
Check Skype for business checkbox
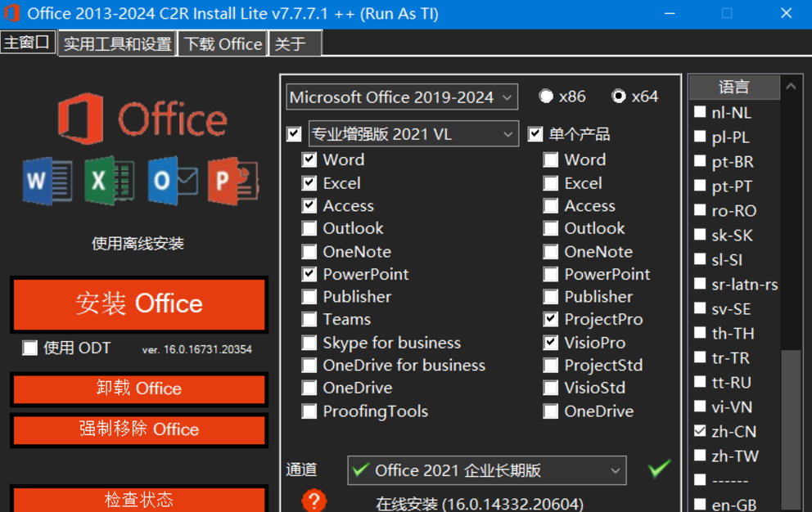[309, 343]
